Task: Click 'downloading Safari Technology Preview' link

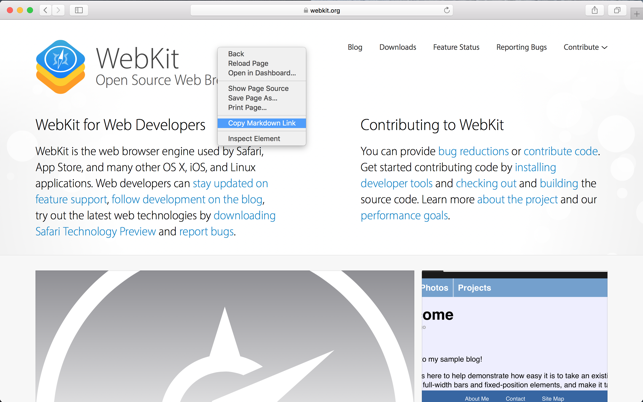Action: click(244, 215)
